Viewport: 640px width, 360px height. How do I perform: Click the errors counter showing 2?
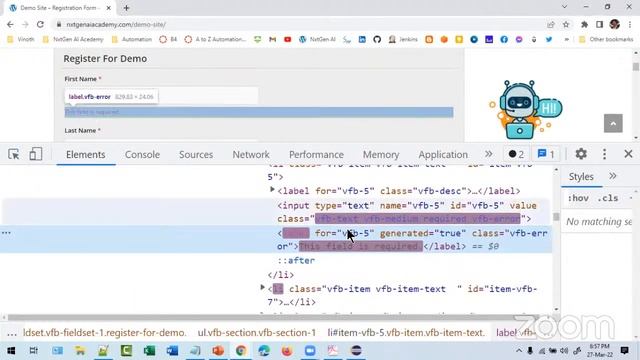click(x=516, y=154)
